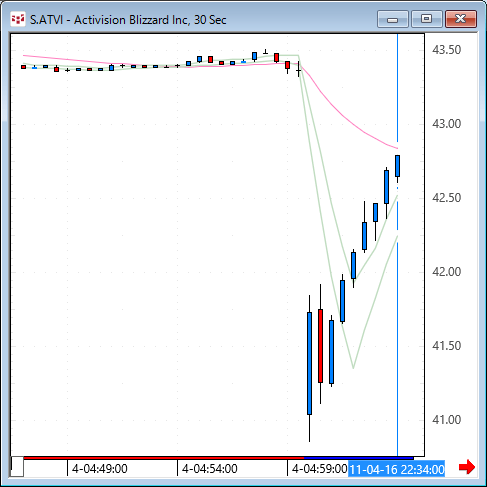
Task: Click the 41.50 price axis label
Action: click(x=447, y=346)
